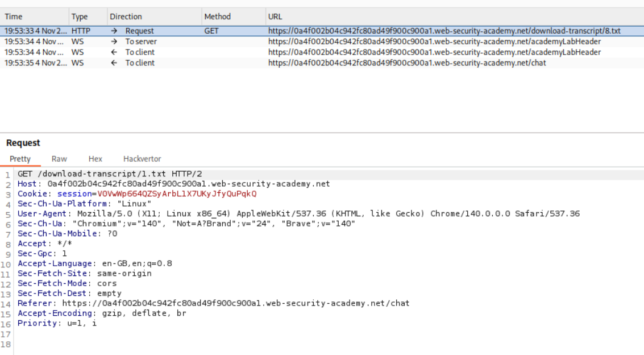
Task: Click the right arrow icon in the Request row
Action: click(x=114, y=31)
